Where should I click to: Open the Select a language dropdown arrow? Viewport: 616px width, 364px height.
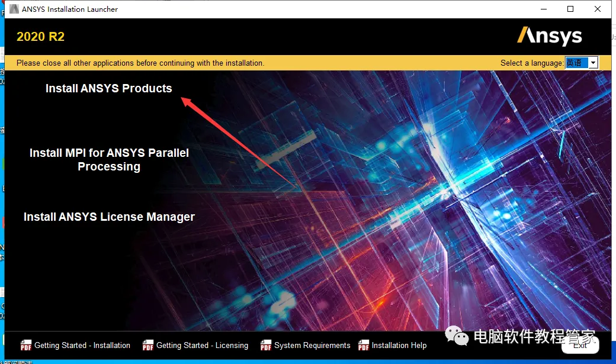(x=593, y=63)
